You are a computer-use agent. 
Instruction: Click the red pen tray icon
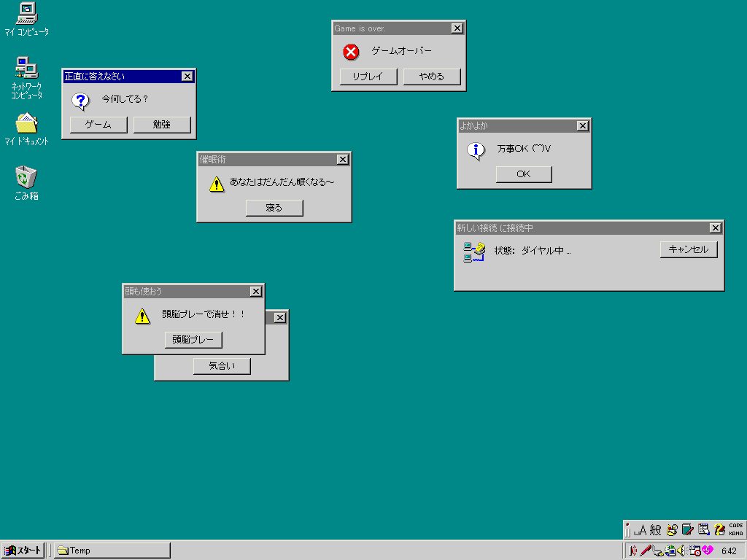(x=645, y=551)
